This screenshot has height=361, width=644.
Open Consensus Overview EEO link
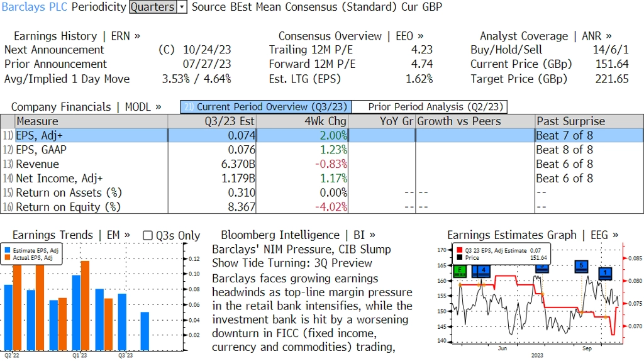(351, 36)
